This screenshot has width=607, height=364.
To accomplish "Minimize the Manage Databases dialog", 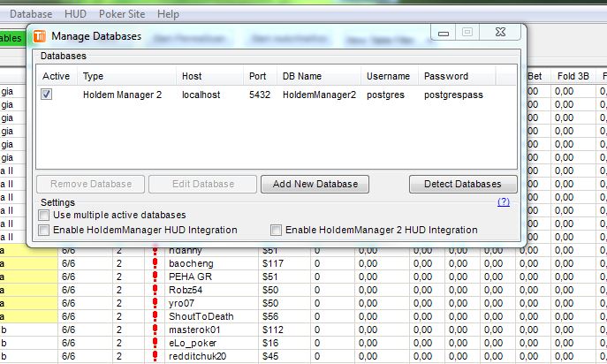I will [x=444, y=33].
